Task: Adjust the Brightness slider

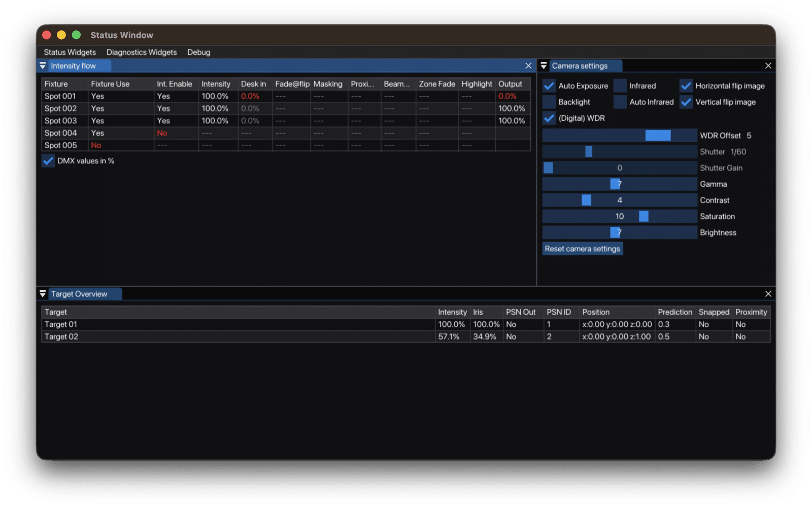Action: pyautogui.click(x=620, y=232)
